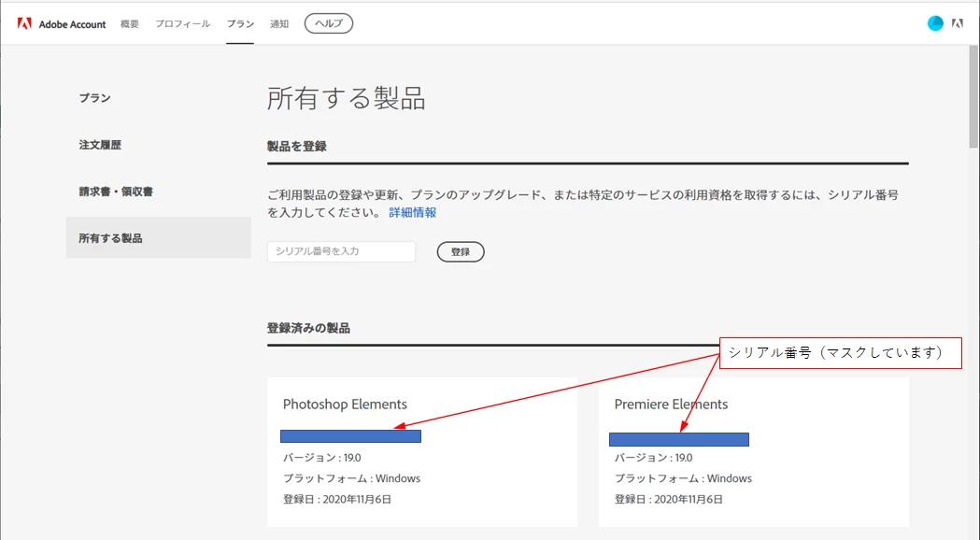Follow the 詳細情報 link
The height and width of the screenshot is (540, 980).
pyautogui.click(x=413, y=212)
